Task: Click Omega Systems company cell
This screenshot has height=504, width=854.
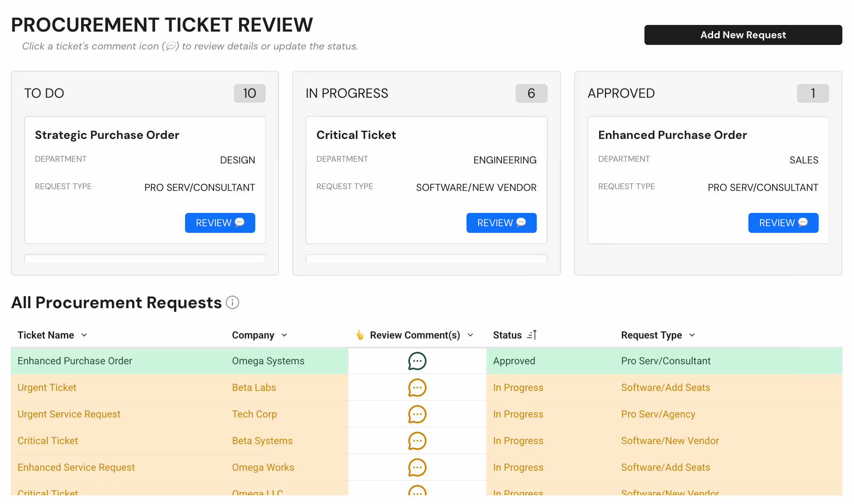Action: [268, 361]
